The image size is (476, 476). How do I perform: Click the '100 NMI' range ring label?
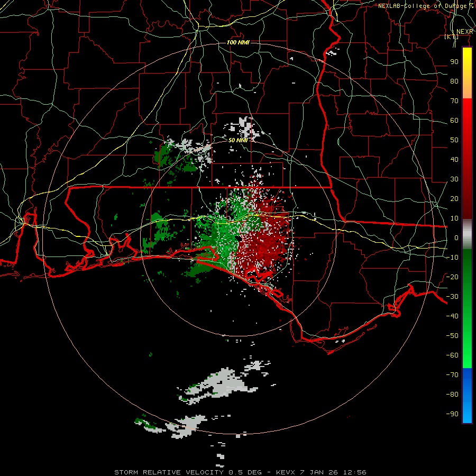click(238, 42)
